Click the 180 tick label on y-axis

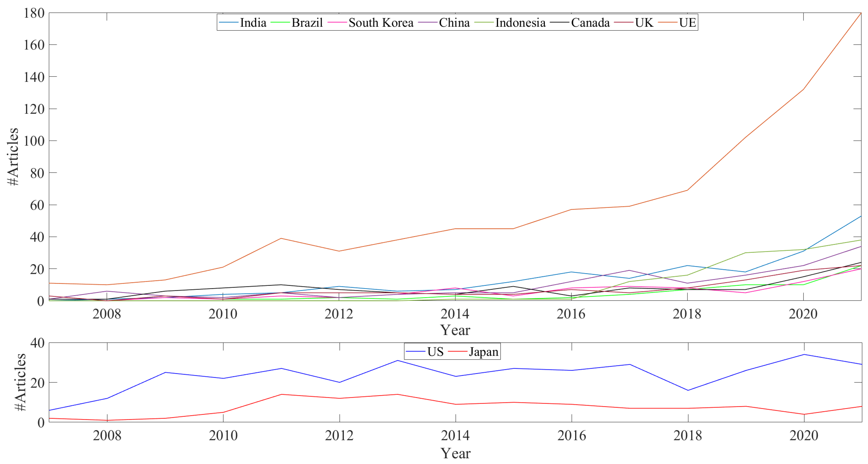(34, 13)
